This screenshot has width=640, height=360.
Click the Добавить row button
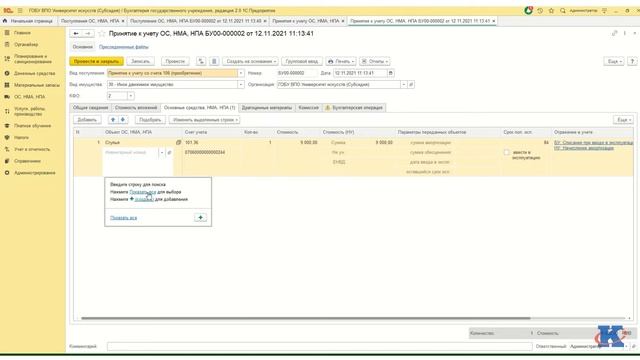(87, 120)
